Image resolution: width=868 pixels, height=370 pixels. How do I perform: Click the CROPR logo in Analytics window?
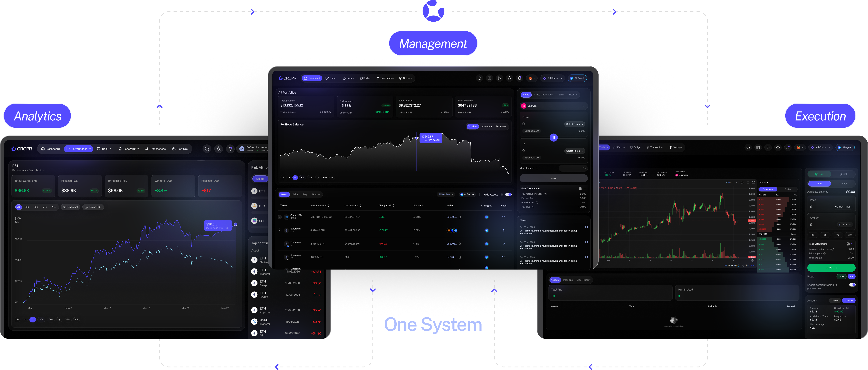[x=22, y=149]
